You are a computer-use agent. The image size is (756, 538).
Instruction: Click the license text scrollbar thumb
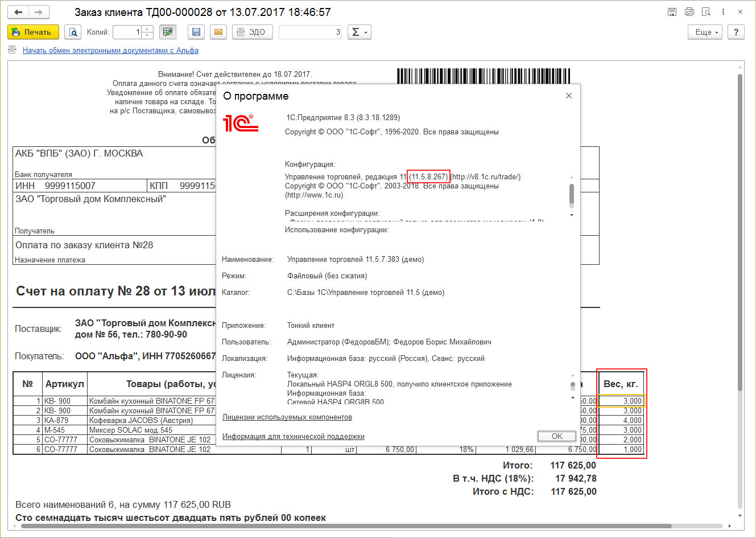pyautogui.click(x=572, y=386)
